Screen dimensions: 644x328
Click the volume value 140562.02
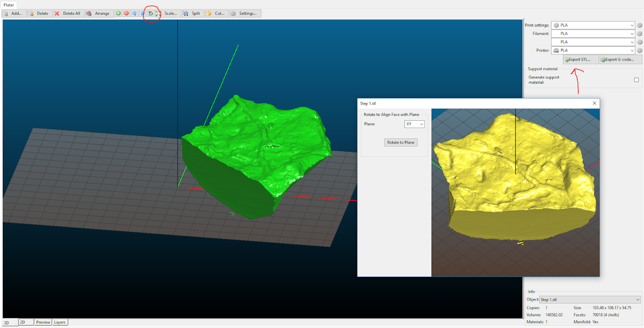(554, 315)
